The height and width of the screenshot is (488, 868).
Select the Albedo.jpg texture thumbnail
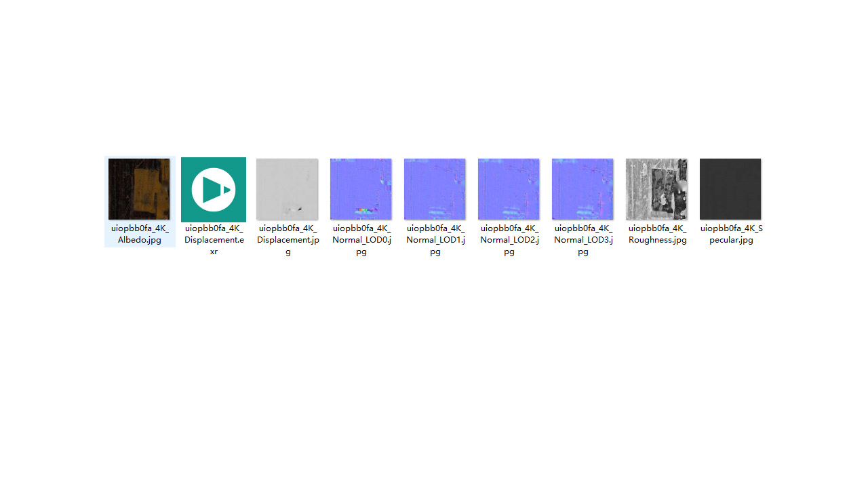pos(139,189)
